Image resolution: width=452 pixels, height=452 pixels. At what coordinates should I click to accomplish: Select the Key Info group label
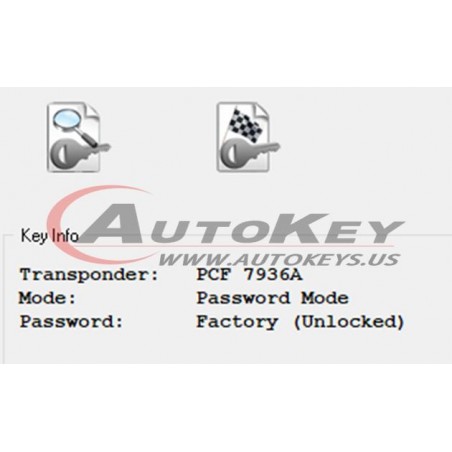(x=50, y=236)
